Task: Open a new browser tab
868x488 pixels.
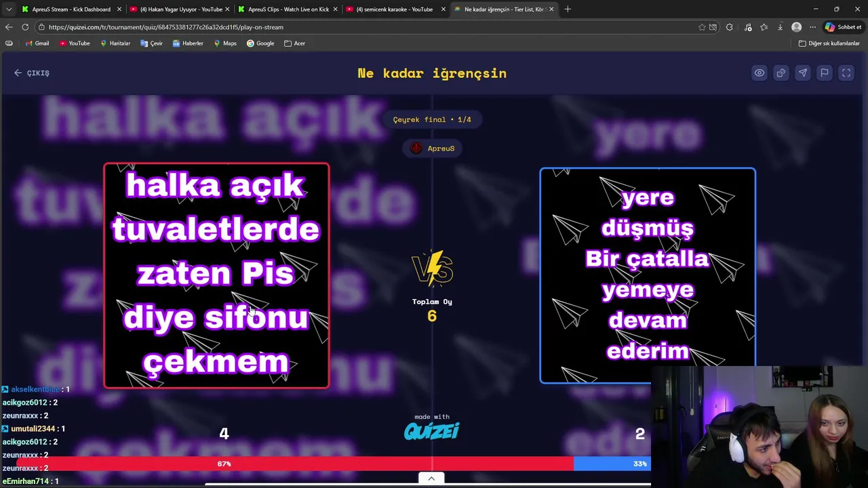Action: point(568,9)
